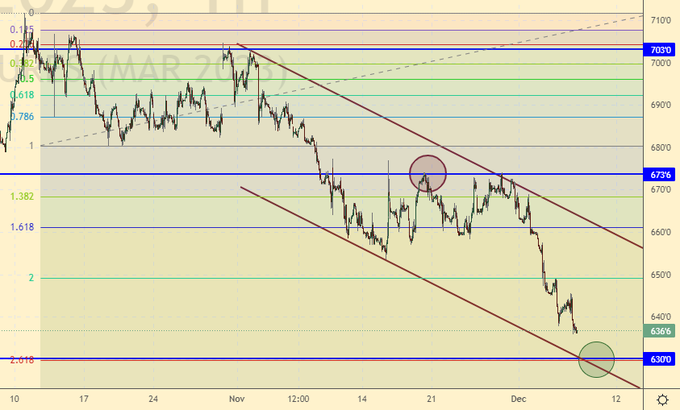Select the red circle marker at 673'6

tap(428, 173)
